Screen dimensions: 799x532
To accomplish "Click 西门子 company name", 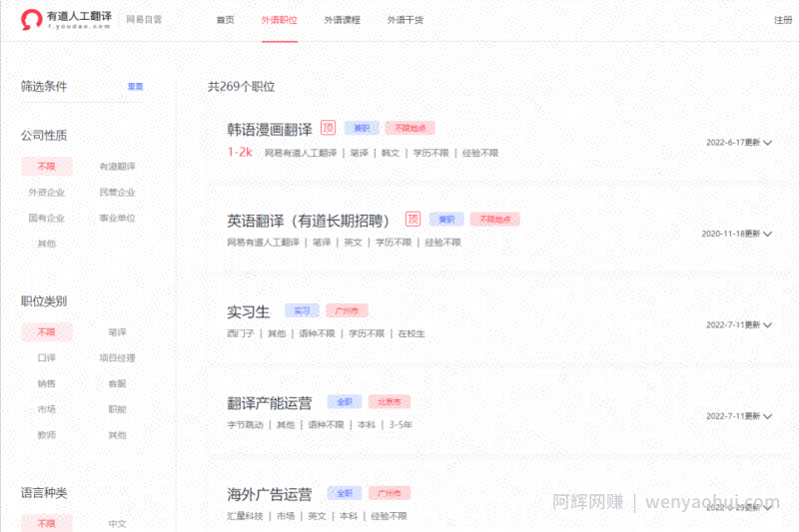I will point(241,333).
